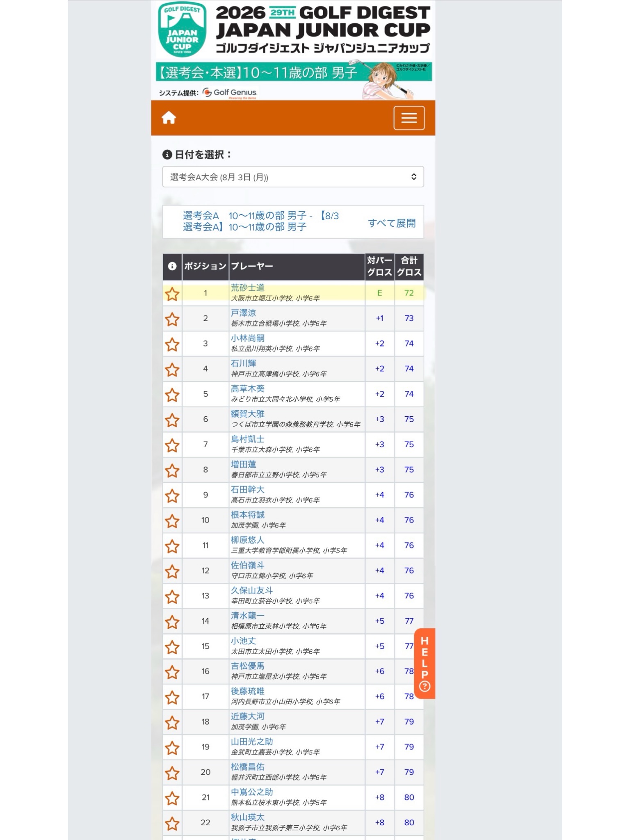630x840 pixels.
Task: Mark 石川輝 as favorite
Action: click(172, 370)
